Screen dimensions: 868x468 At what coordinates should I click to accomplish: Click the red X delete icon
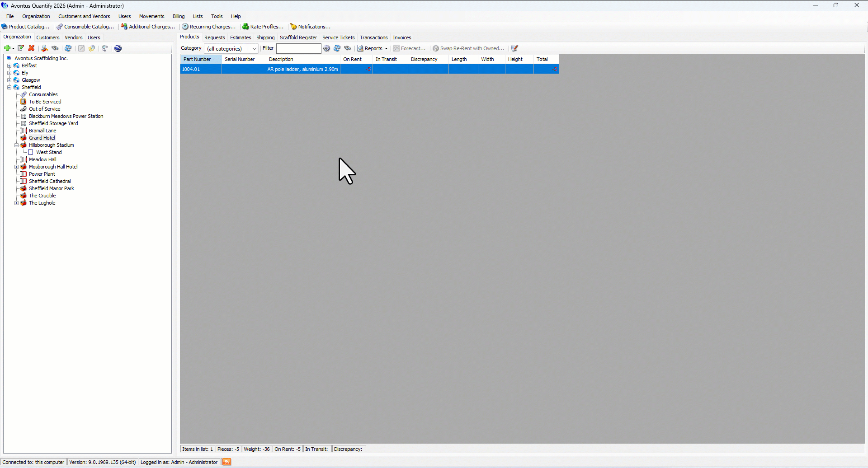pos(31,48)
